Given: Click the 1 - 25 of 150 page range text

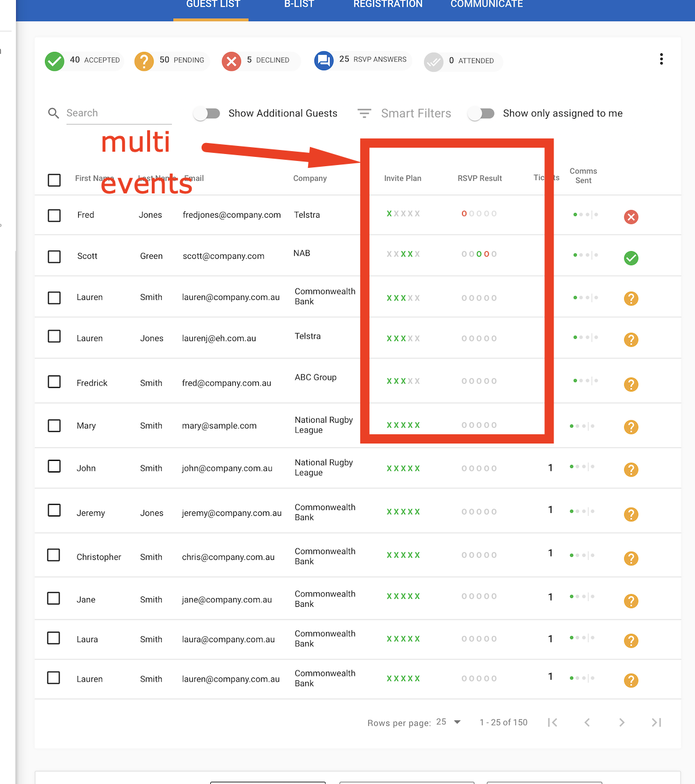Looking at the screenshot, I should pos(503,723).
